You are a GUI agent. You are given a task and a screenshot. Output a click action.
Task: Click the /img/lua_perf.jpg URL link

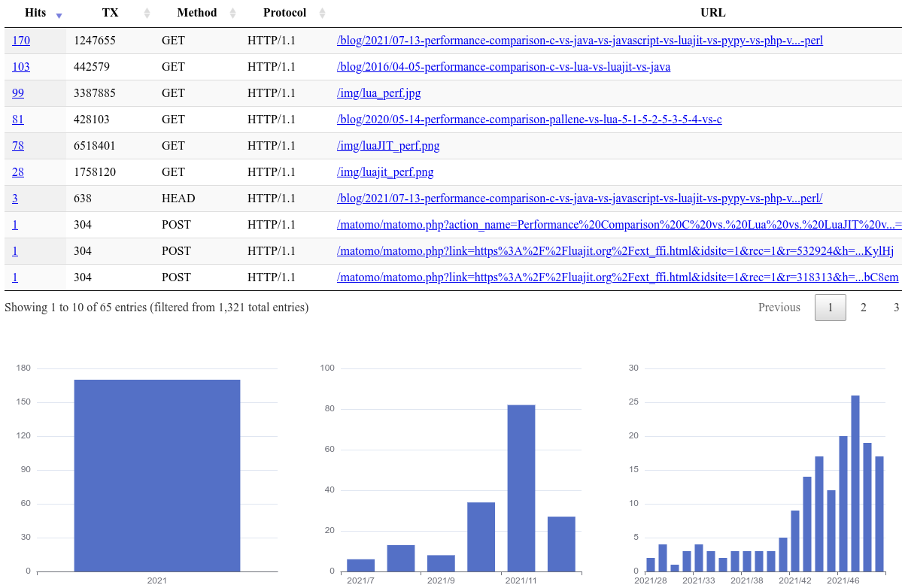[378, 93]
